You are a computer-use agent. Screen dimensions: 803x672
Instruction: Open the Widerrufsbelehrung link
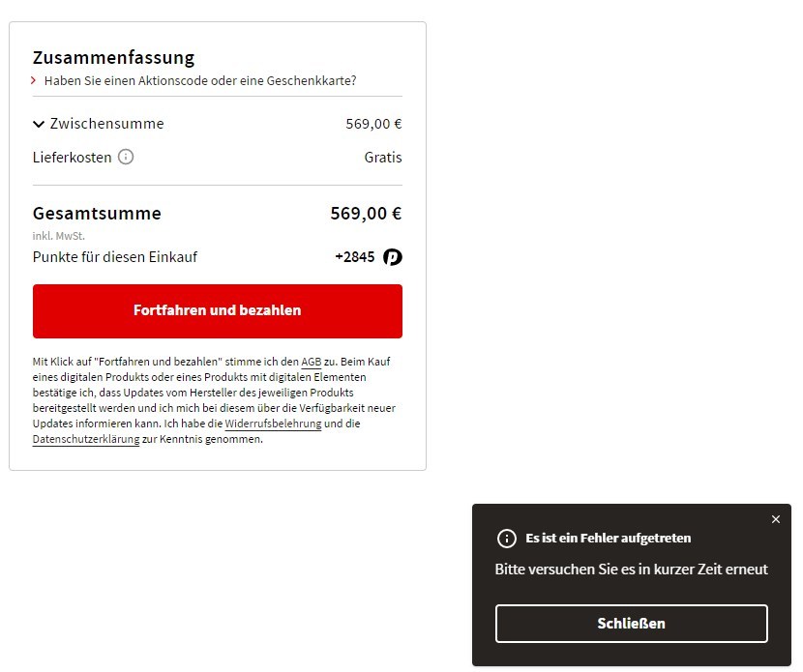273,424
